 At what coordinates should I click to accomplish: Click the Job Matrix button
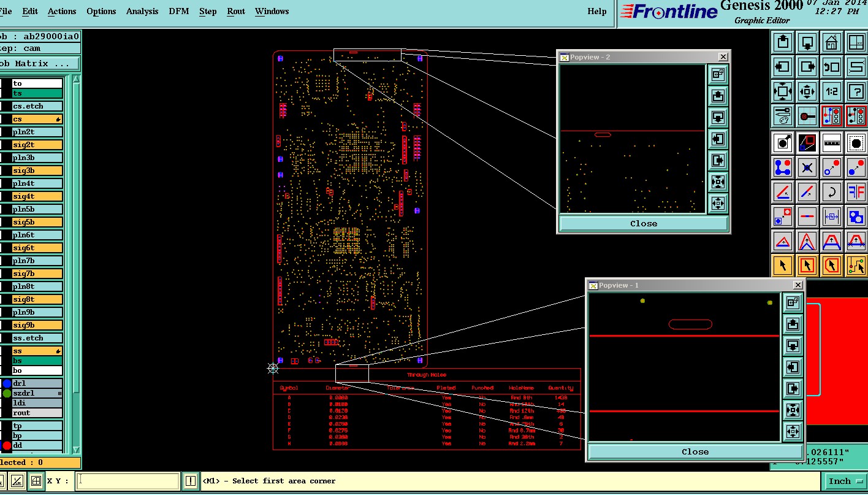pos(39,64)
